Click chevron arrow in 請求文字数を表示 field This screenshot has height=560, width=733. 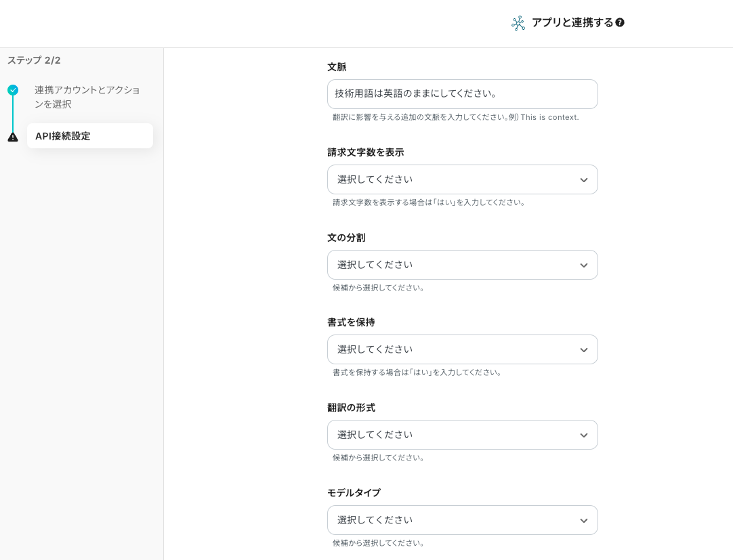583,180
